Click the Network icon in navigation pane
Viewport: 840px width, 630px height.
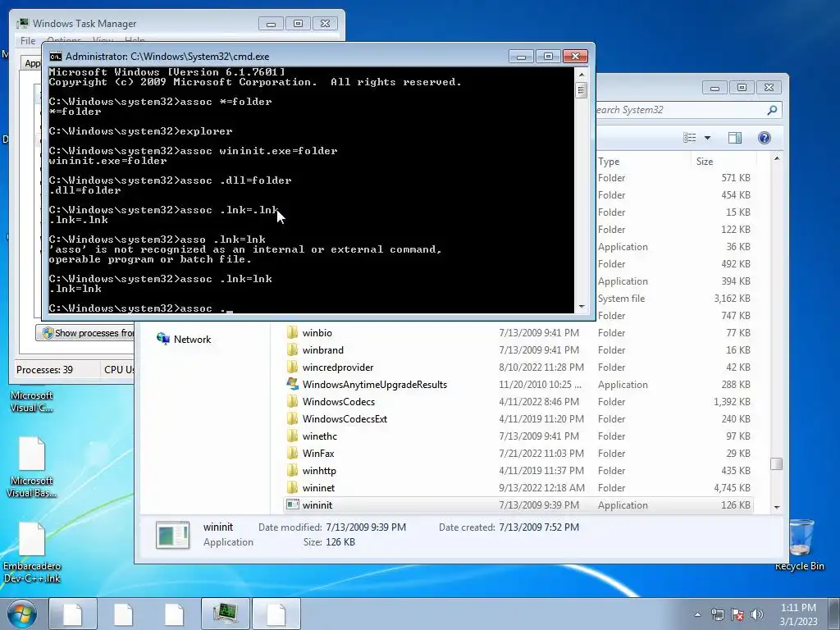click(163, 339)
